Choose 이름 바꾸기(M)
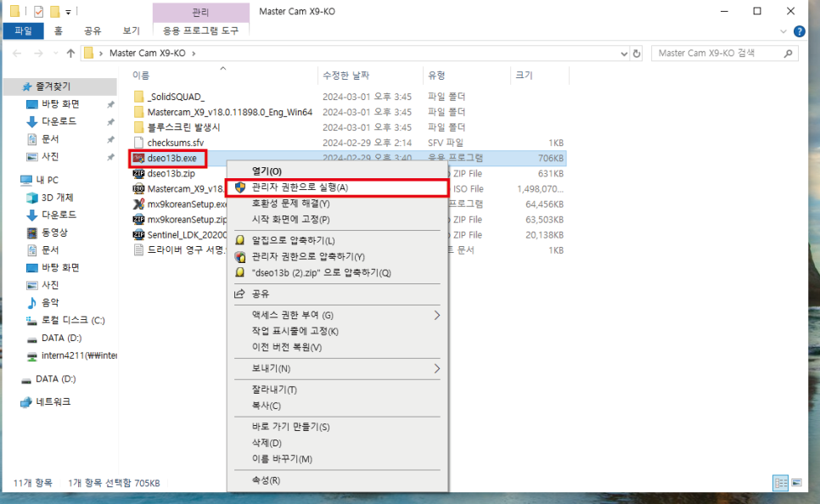The height and width of the screenshot is (504, 820). 337,459
